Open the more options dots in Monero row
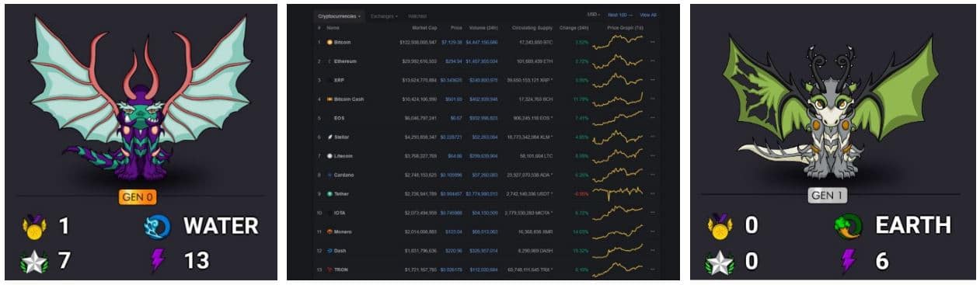This screenshot has height=285, width=980. point(653,231)
